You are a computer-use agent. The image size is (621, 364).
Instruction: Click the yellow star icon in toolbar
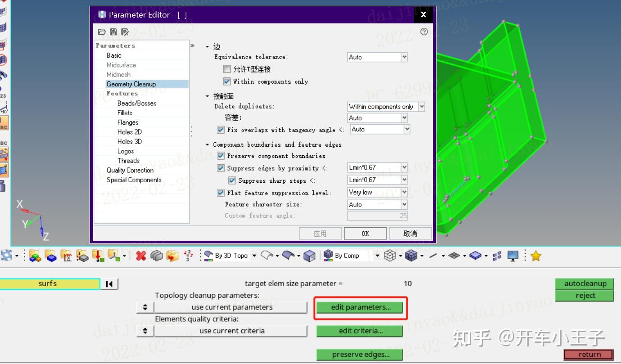535,256
